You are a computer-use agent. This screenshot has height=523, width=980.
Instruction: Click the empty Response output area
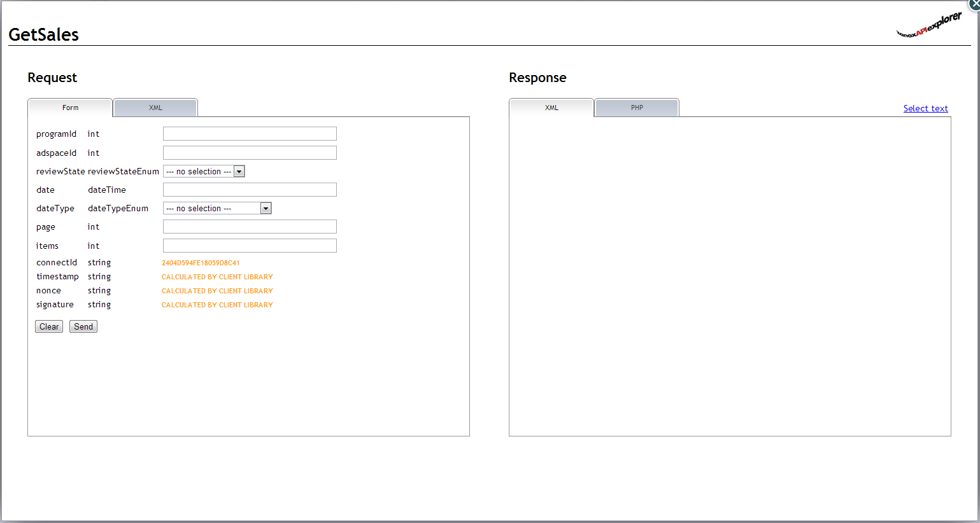[x=730, y=276]
